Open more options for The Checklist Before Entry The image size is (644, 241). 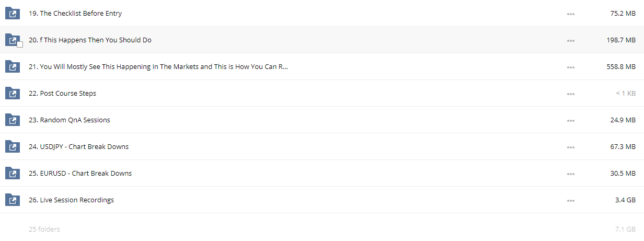click(x=570, y=14)
